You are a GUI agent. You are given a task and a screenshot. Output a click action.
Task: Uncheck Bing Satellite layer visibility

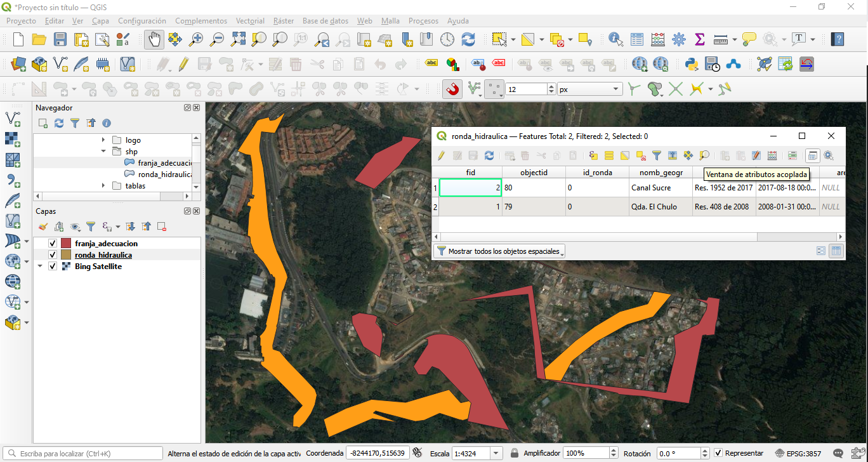click(53, 267)
